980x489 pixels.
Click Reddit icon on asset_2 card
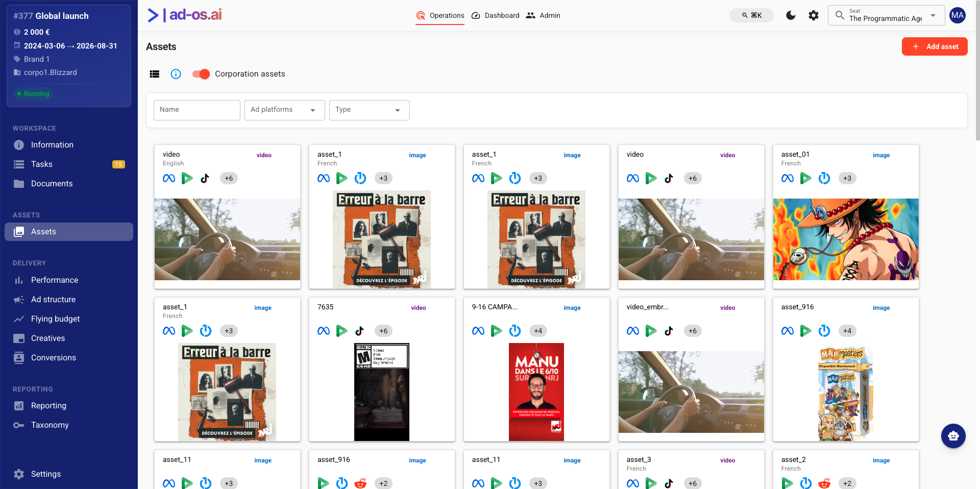pos(824,483)
